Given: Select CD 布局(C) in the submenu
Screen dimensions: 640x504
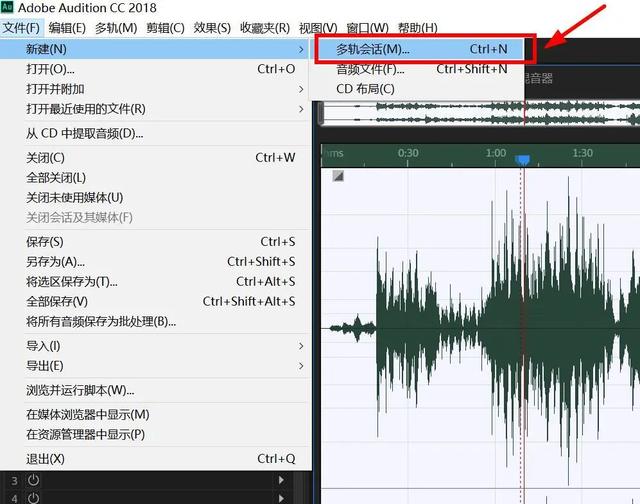Looking at the screenshot, I should [x=365, y=89].
